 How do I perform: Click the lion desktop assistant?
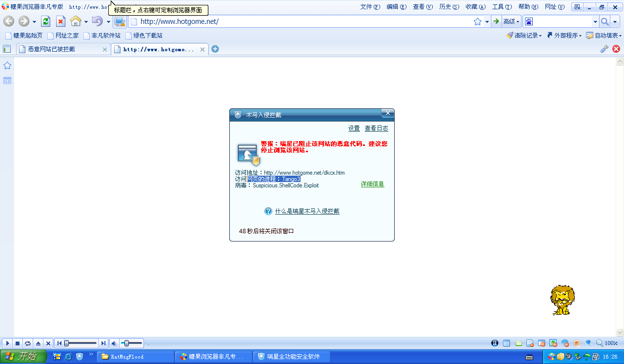[x=563, y=300]
